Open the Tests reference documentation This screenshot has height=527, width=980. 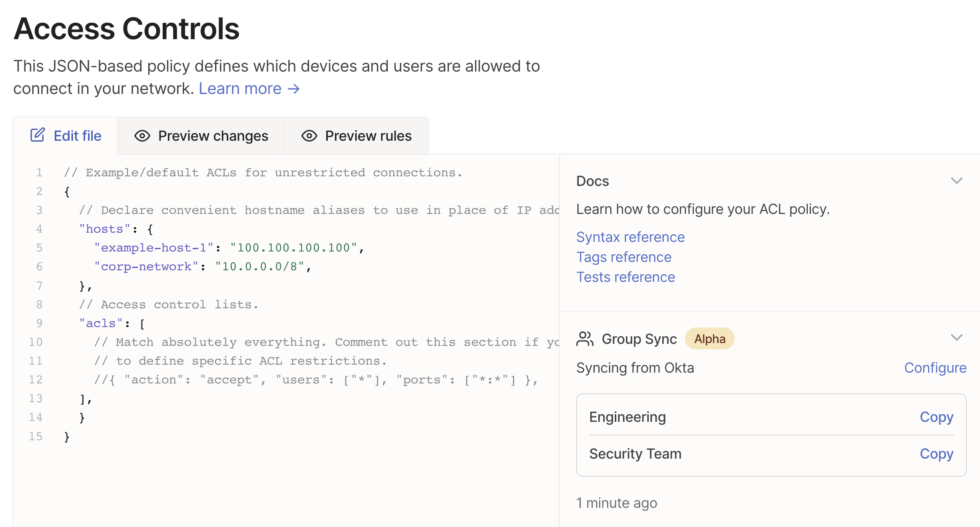pyautogui.click(x=625, y=277)
